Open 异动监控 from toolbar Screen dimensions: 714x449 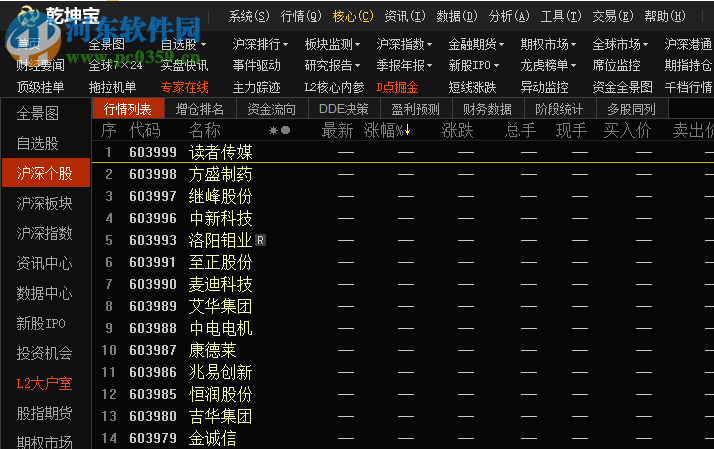tap(544, 87)
